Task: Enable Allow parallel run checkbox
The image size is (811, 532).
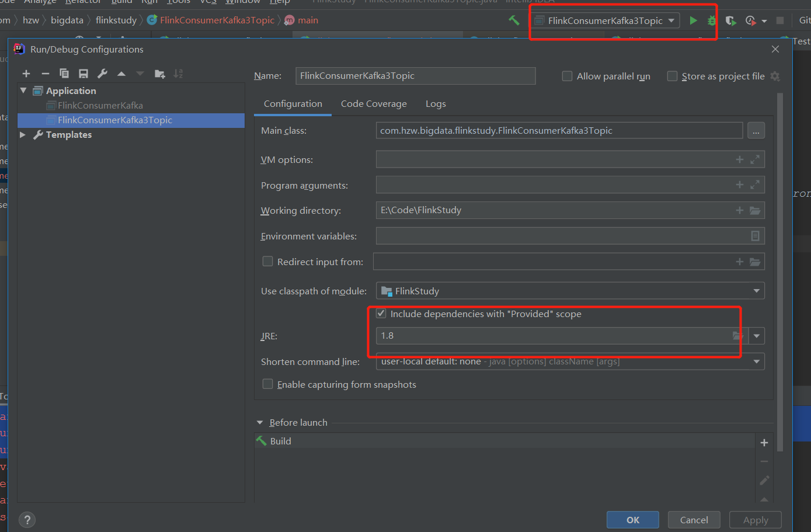Action: (x=567, y=77)
